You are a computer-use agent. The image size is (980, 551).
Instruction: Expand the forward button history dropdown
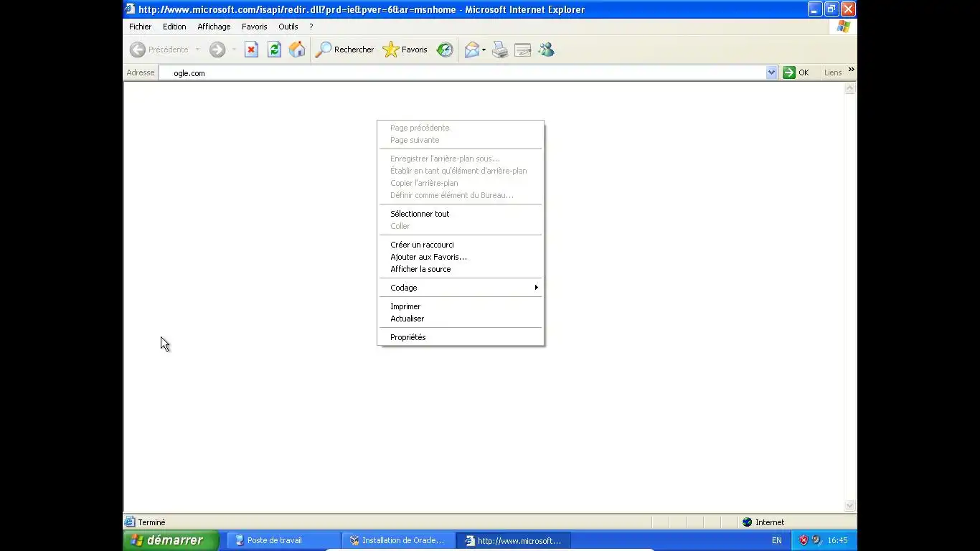click(233, 50)
